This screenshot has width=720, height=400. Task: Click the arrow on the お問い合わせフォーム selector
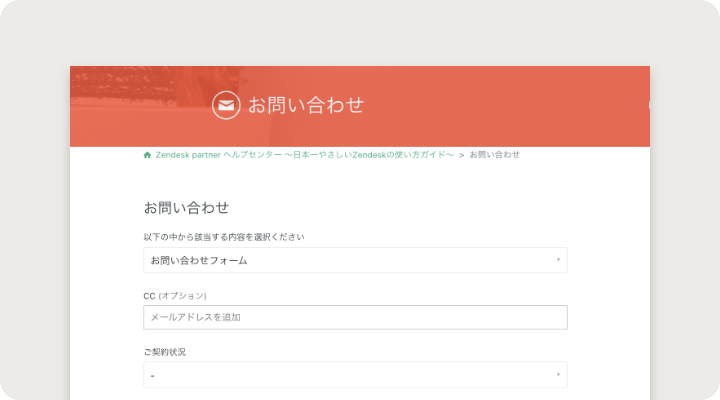557,260
